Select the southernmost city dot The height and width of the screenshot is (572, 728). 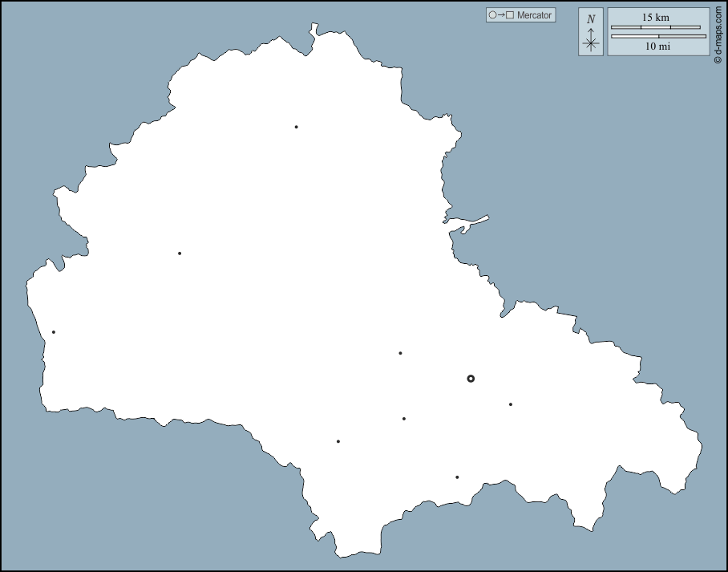[457, 477]
